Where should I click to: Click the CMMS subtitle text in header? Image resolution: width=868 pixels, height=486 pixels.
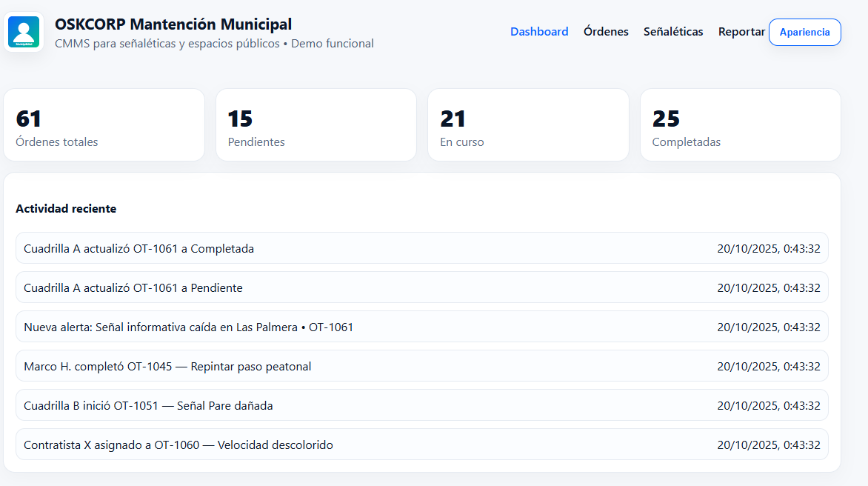click(214, 44)
